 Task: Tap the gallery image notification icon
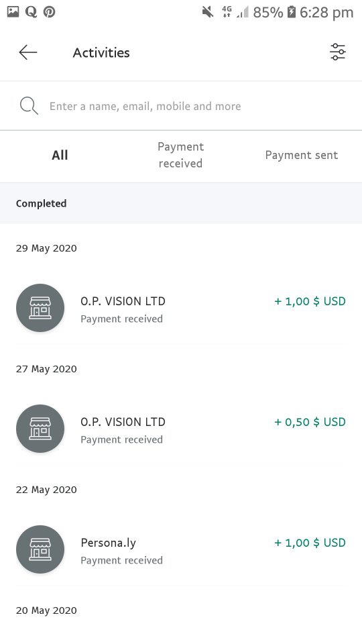[x=13, y=12]
